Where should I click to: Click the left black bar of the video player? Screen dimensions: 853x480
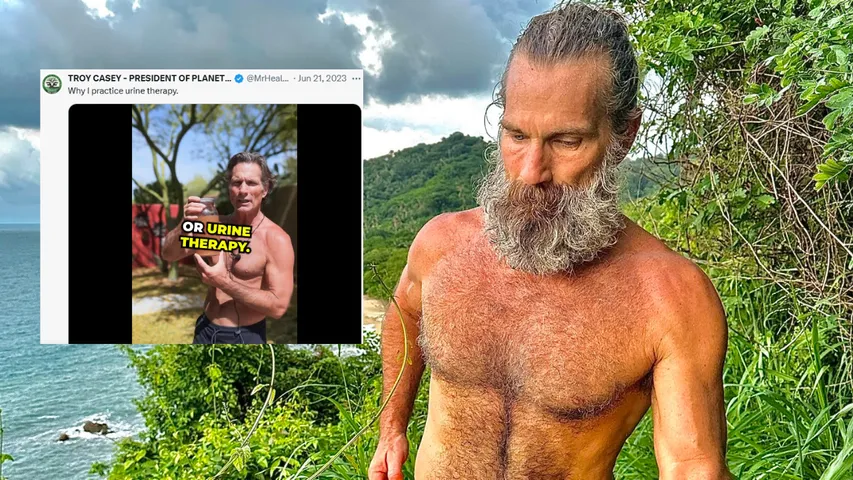tap(100, 224)
